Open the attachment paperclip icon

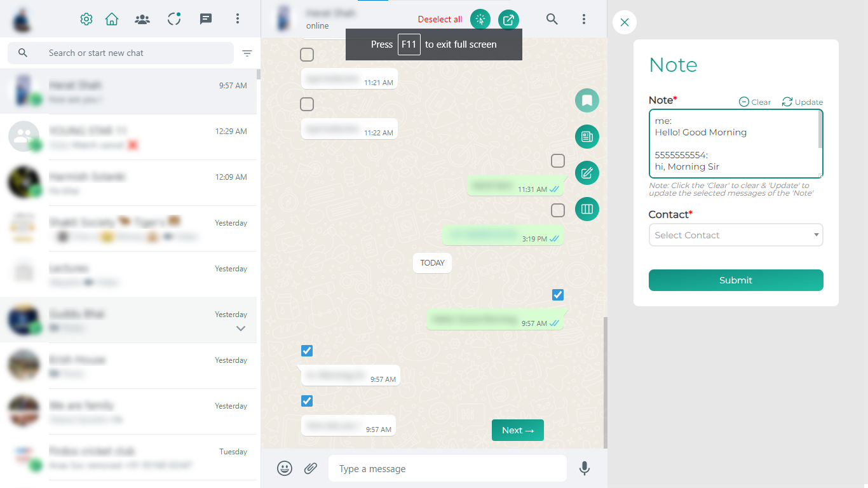pyautogui.click(x=311, y=468)
